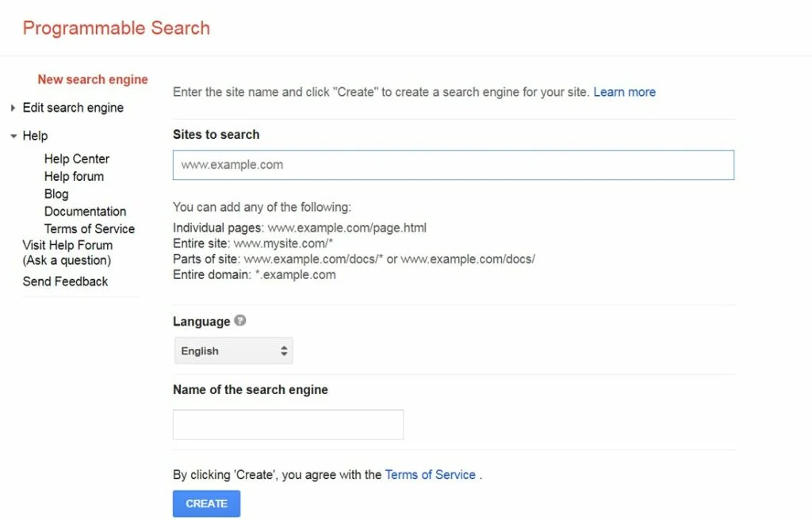Collapse the Help section arrow

pyautogui.click(x=13, y=136)
